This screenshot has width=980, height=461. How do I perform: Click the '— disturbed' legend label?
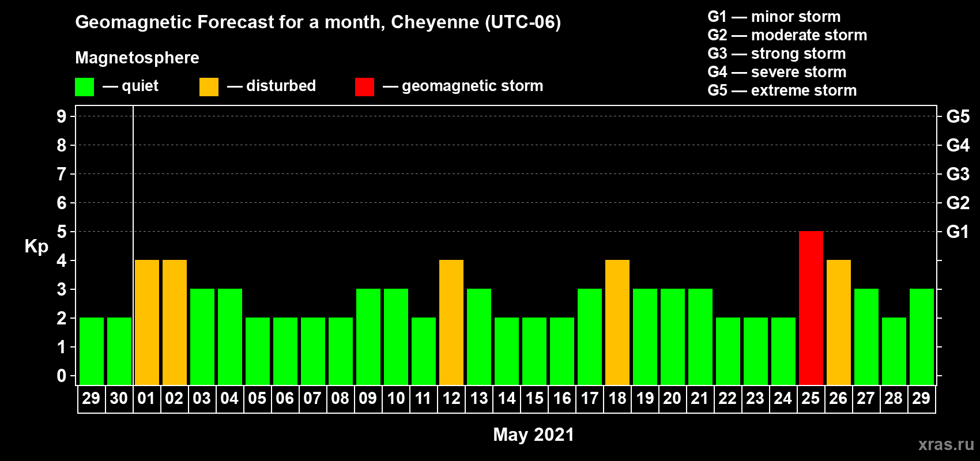[x=272, y=86]
